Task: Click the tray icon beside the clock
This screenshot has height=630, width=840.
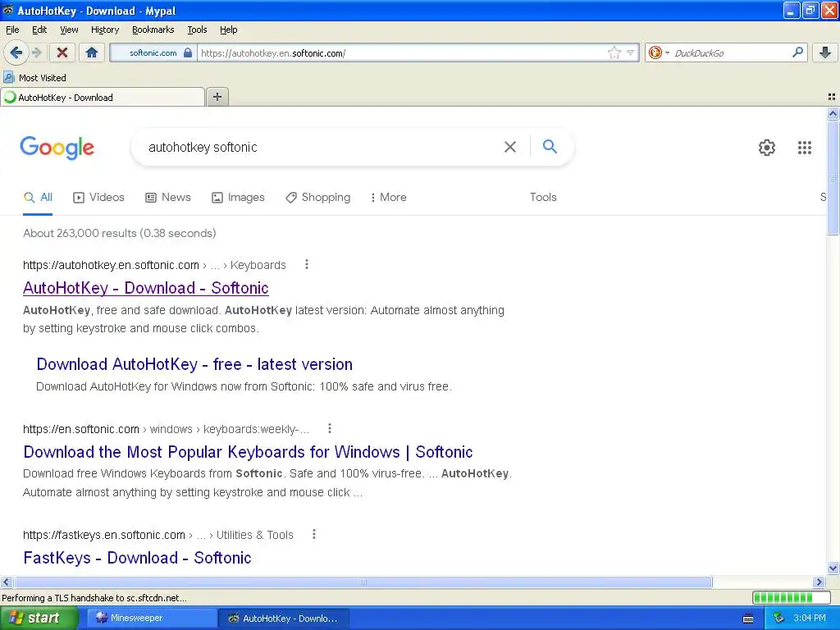Action: point(779,619)
